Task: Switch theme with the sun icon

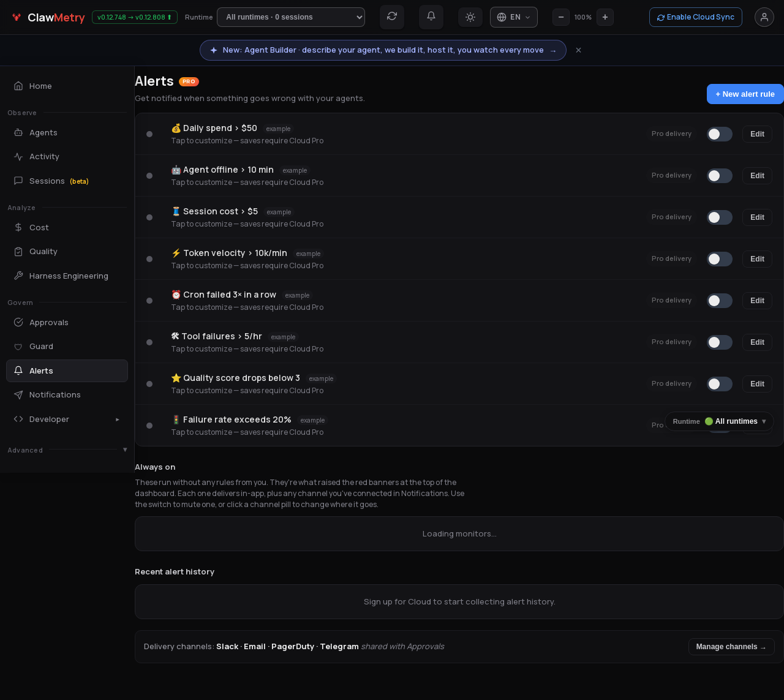Action: coord(470,17)
